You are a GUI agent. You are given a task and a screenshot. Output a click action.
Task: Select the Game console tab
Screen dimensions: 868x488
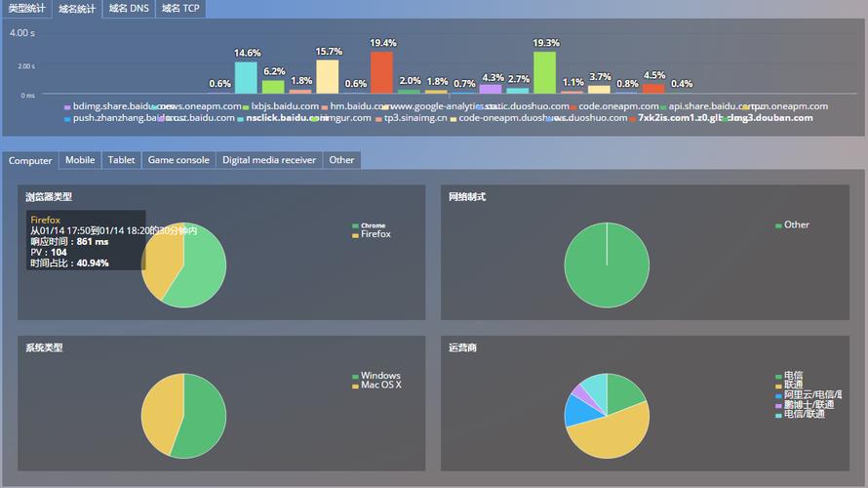pos(178,160)
